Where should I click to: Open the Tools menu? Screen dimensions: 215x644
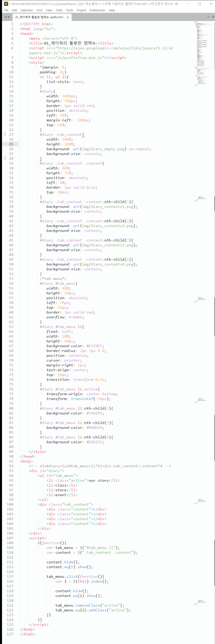pos(70,10)
